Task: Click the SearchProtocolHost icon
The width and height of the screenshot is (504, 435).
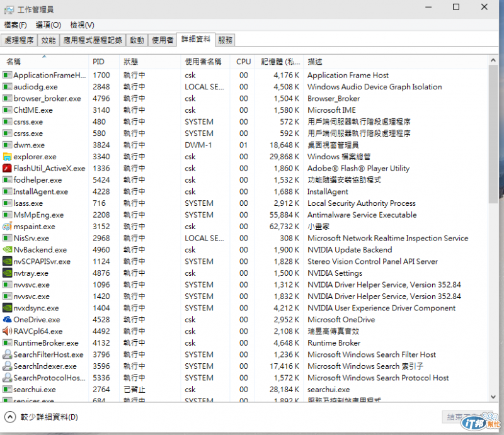Action: pos(7,378)
